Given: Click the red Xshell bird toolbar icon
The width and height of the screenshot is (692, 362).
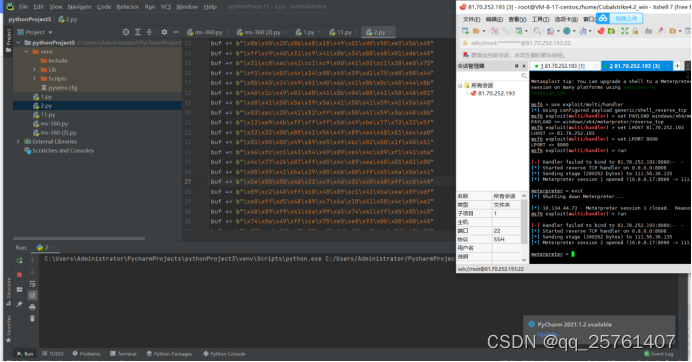Looking at the screenshot, I should 601,31.
